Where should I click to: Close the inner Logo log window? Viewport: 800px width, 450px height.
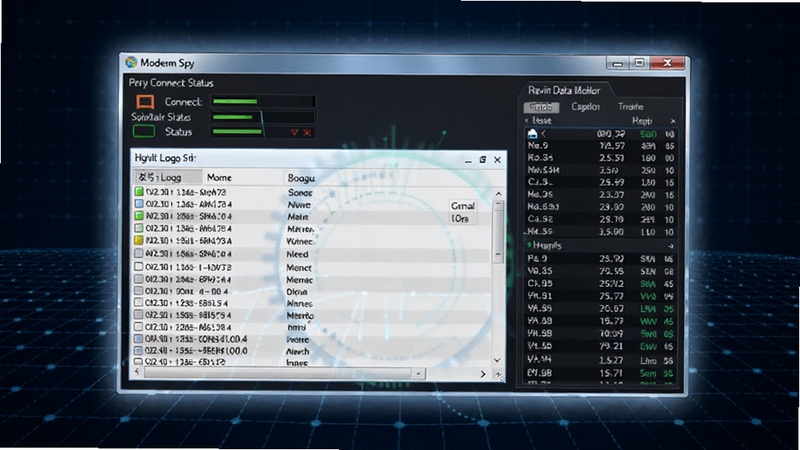coord(497,160)
